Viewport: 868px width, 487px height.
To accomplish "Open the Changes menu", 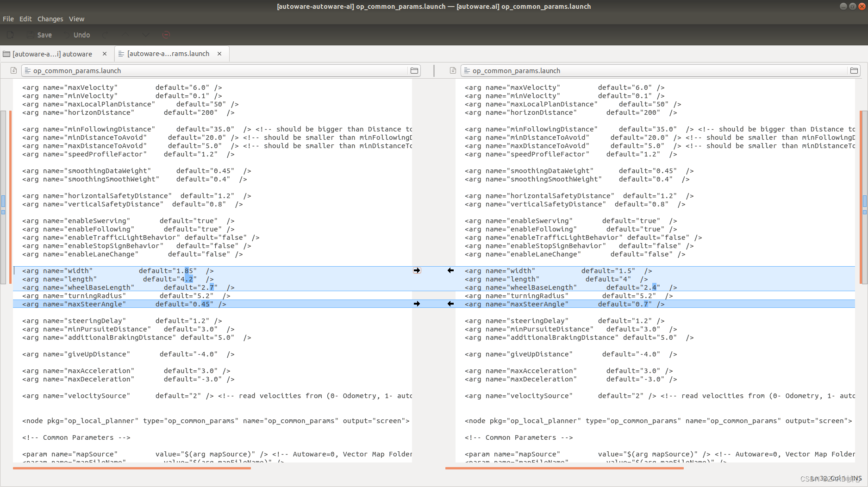I will point(50,19).
